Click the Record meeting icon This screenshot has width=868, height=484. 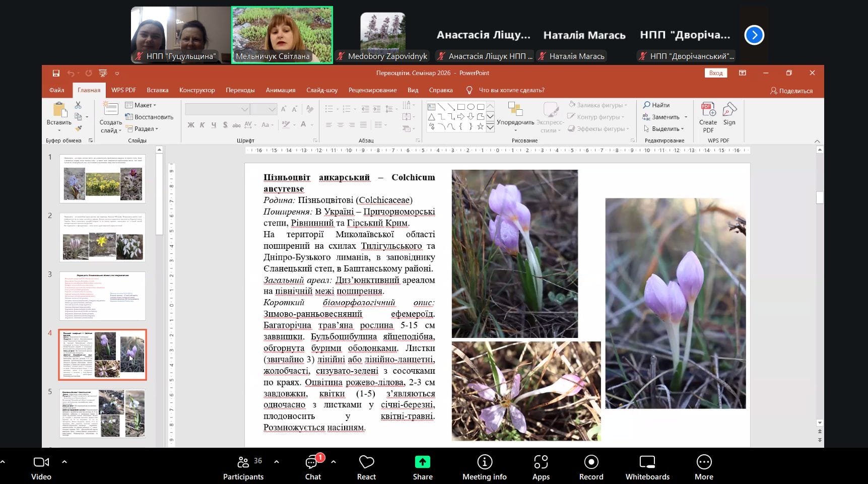click(591, 462)
